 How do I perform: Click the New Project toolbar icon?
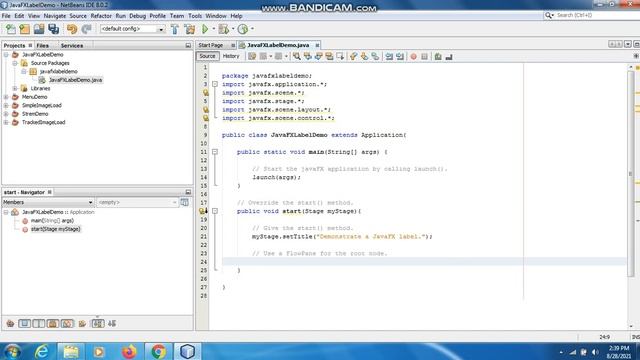24,29
